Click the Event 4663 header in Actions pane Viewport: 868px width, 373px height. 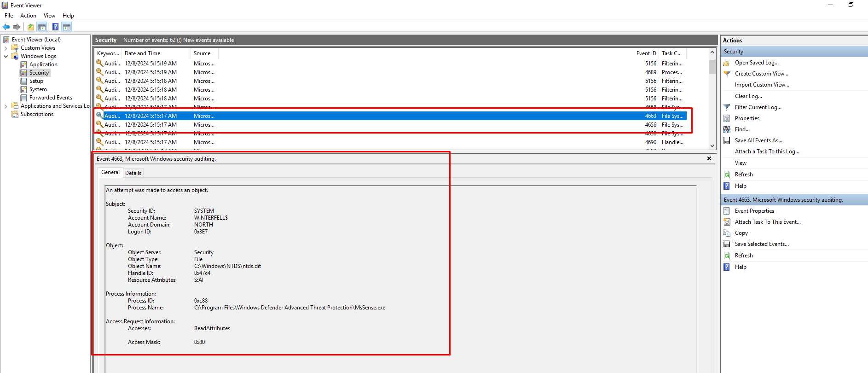(794, 200)
